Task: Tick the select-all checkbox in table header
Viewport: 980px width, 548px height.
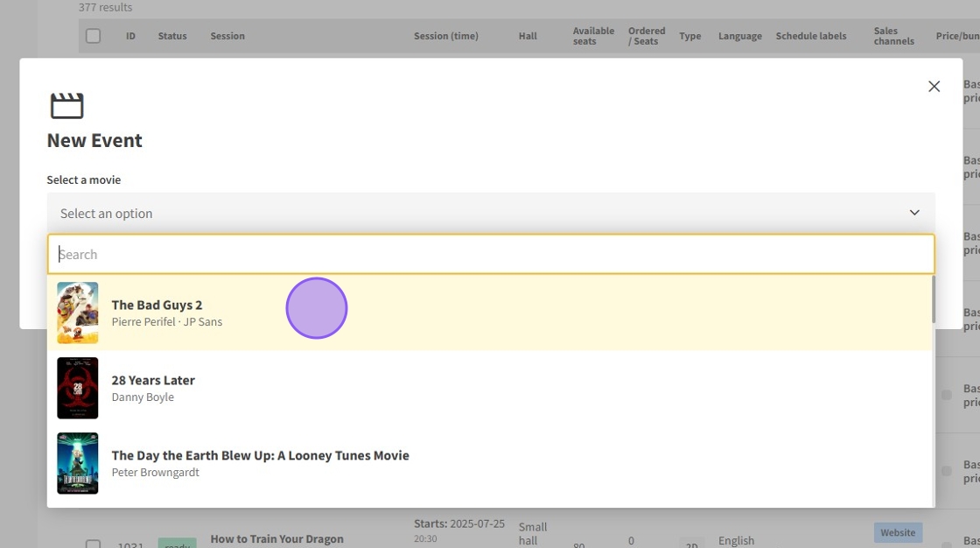Action: click(93, 36)
